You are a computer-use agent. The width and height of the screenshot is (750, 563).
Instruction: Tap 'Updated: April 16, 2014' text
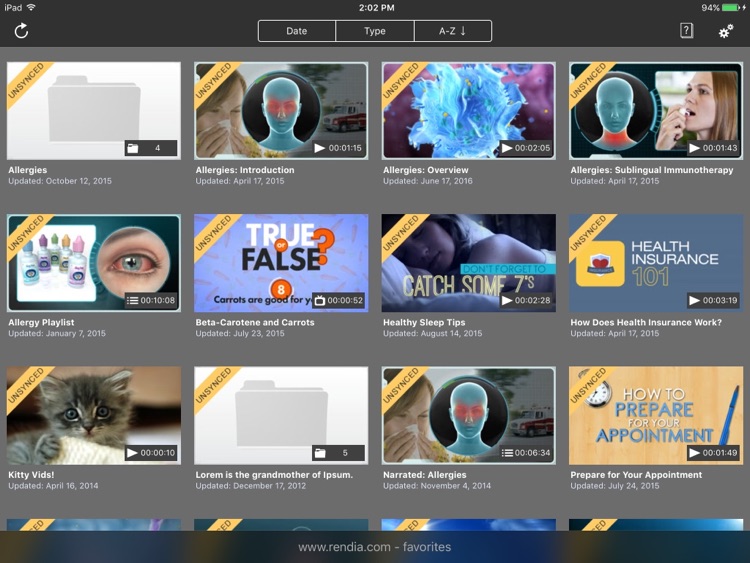tap(53, 486)
